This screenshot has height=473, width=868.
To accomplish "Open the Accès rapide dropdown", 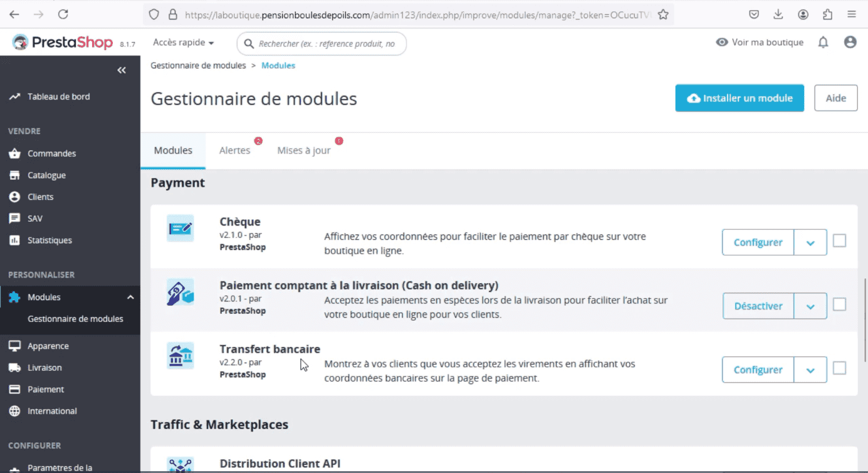I will 184,43.
